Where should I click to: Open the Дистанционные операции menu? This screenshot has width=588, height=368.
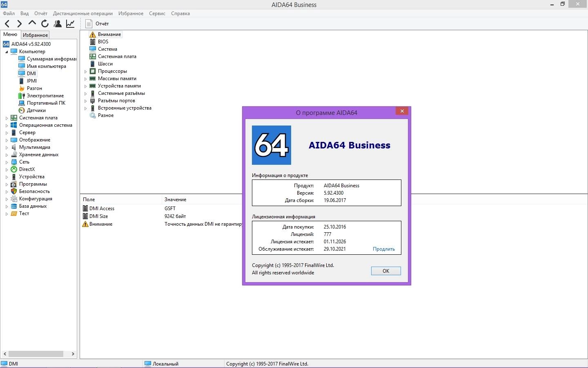tap(83, 13)
